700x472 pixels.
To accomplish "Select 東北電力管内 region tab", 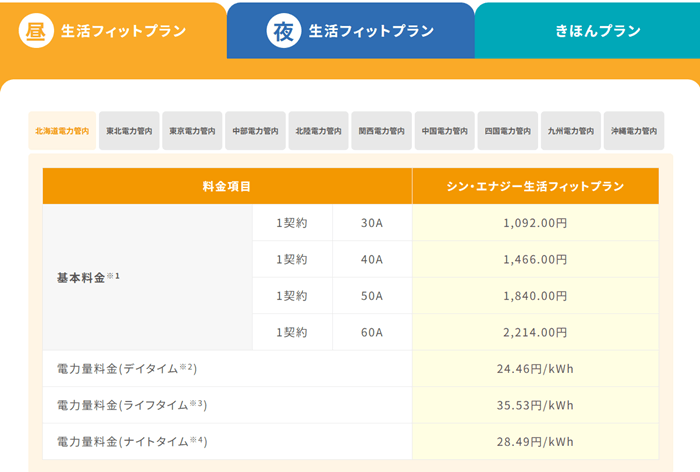I will (129, 131).
